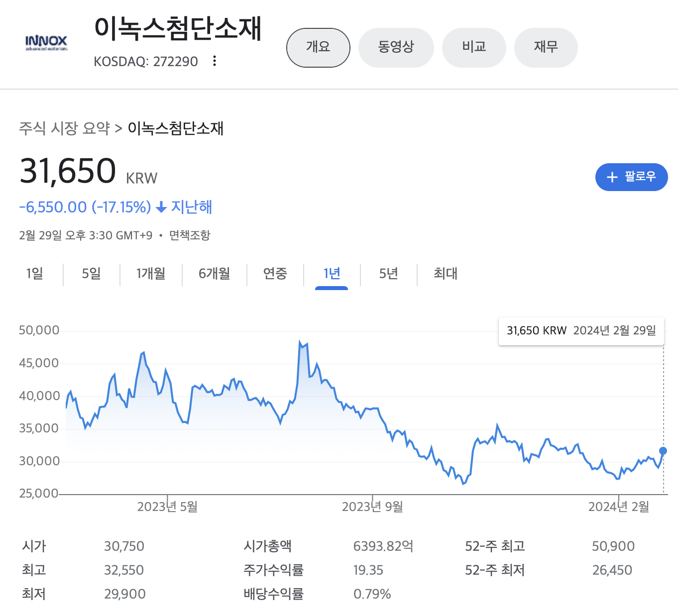
Task: Show the 1일 one-day chart range
Action: (35, 274)
